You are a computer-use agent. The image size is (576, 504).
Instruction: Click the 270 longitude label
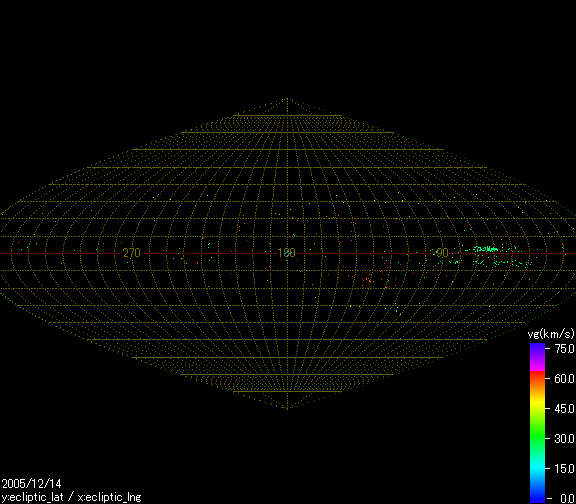coord(132,253)
